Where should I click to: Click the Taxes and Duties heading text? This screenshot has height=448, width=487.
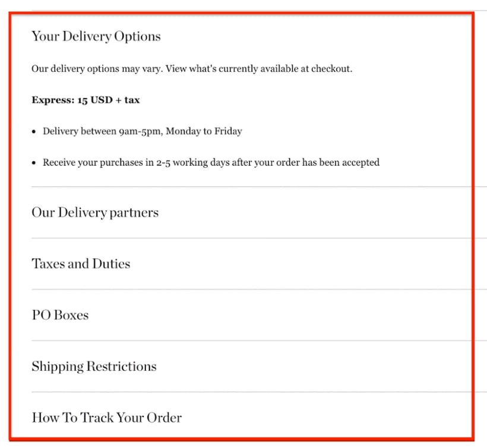(81, 264)
